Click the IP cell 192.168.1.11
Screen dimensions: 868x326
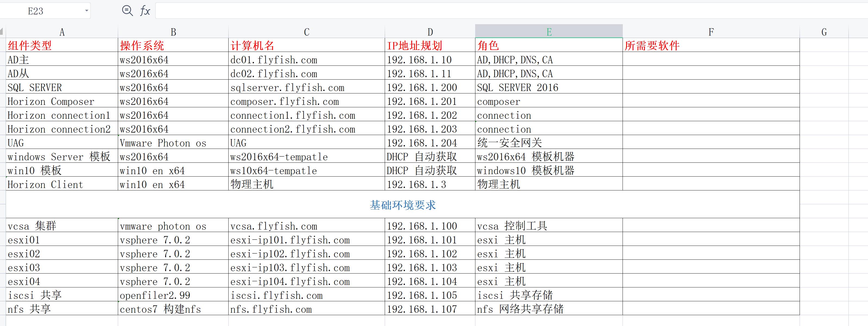pos(430,73)
